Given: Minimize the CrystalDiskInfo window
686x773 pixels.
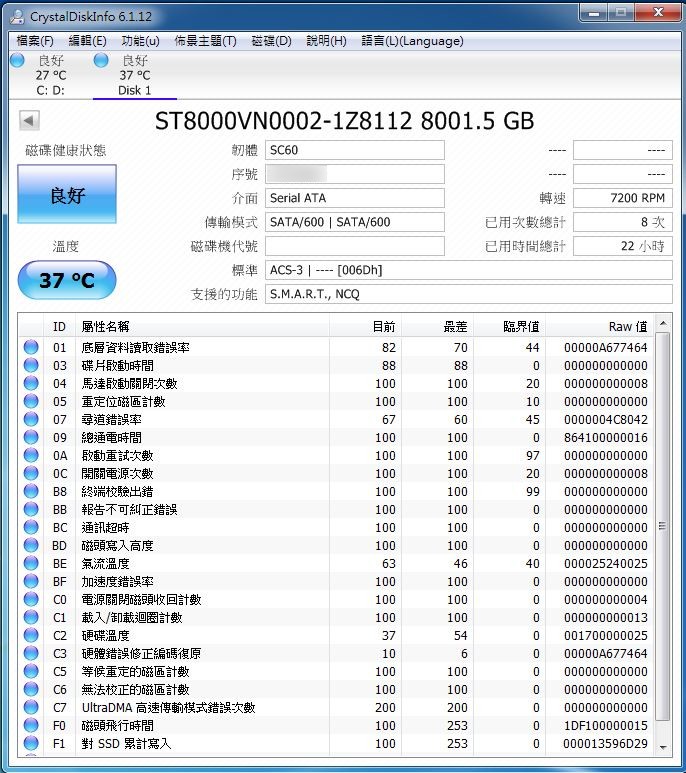Looking at the screenshot, I should tap(594, 13).
